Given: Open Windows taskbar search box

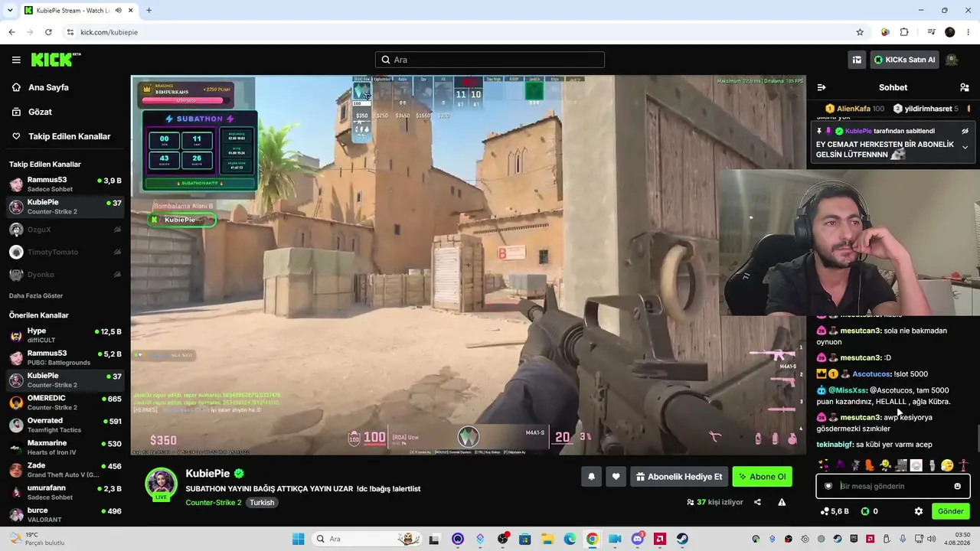Looking at the screenshot, I should pyautogui.click(x=365, y=539).
